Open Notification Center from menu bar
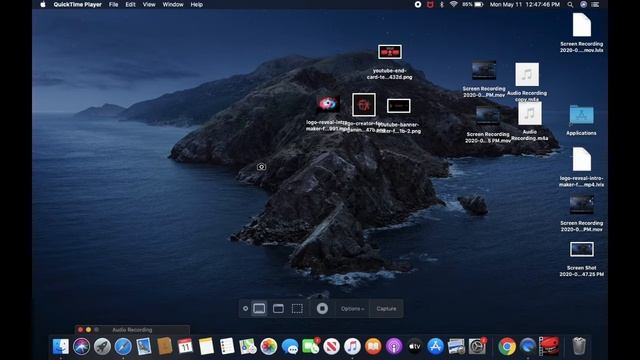The height and width of the screenshot is (360, 640). (x=596, y=4)
